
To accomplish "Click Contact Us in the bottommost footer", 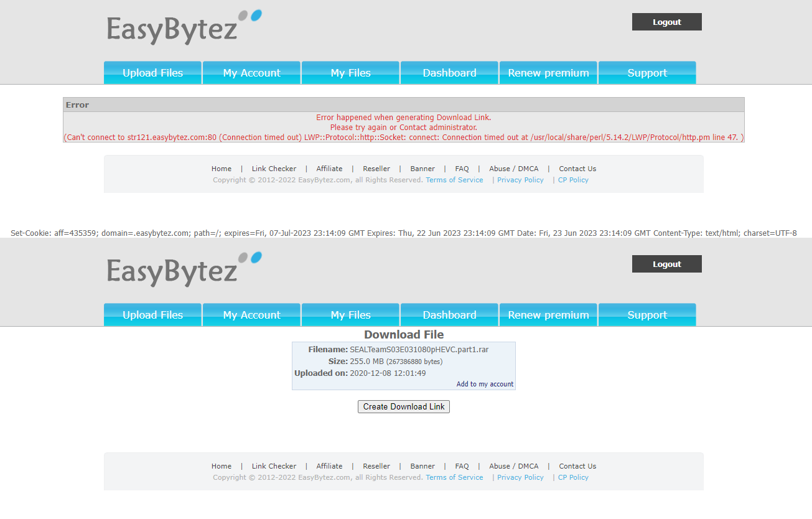I will [577, 466].
